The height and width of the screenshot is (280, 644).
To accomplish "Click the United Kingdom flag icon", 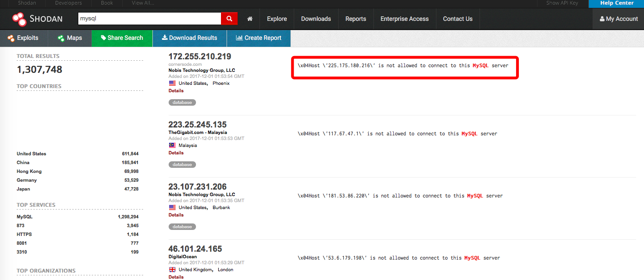I will [x=172, y=270].
